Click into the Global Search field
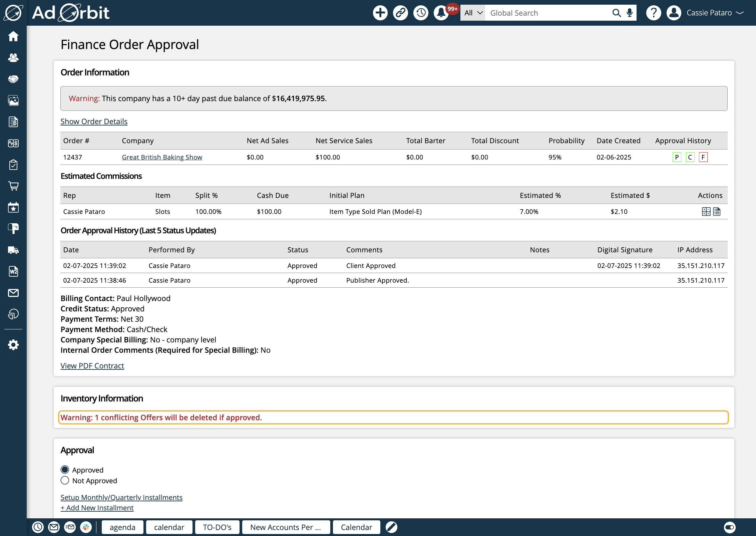Screen dimensions: 756x536 click(x=547, y=13)
